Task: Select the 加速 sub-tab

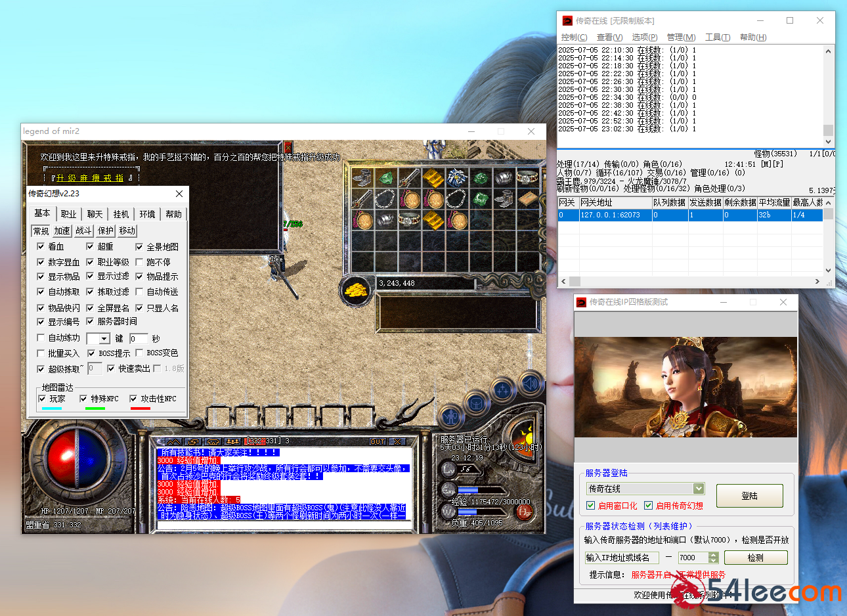Action: (x=62, y=231)
